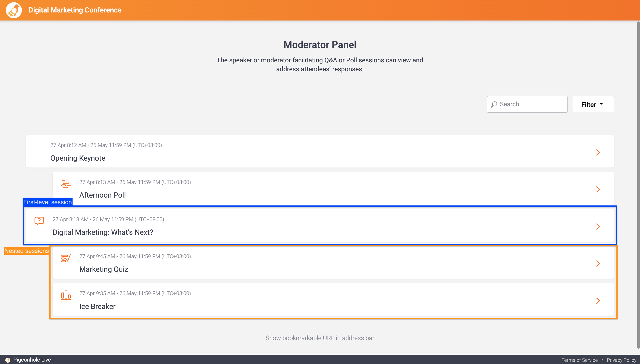Show bookmarkable URL in address bar
This screenshot has height=364, width=640.
tap(320, 338)
